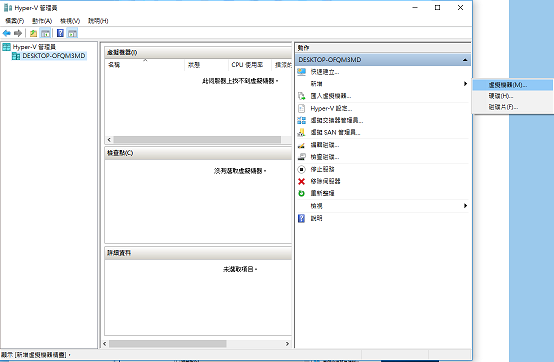Click left arrow of bottom center pane scrollbar

(x=105, y=344)
